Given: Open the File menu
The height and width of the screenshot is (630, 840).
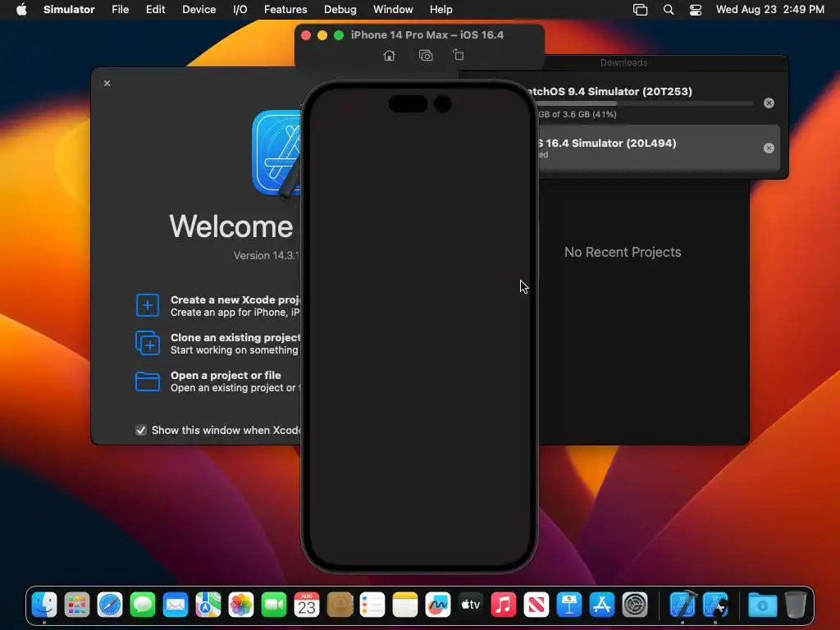Looking at the screenshot, I should coord(120,10).
